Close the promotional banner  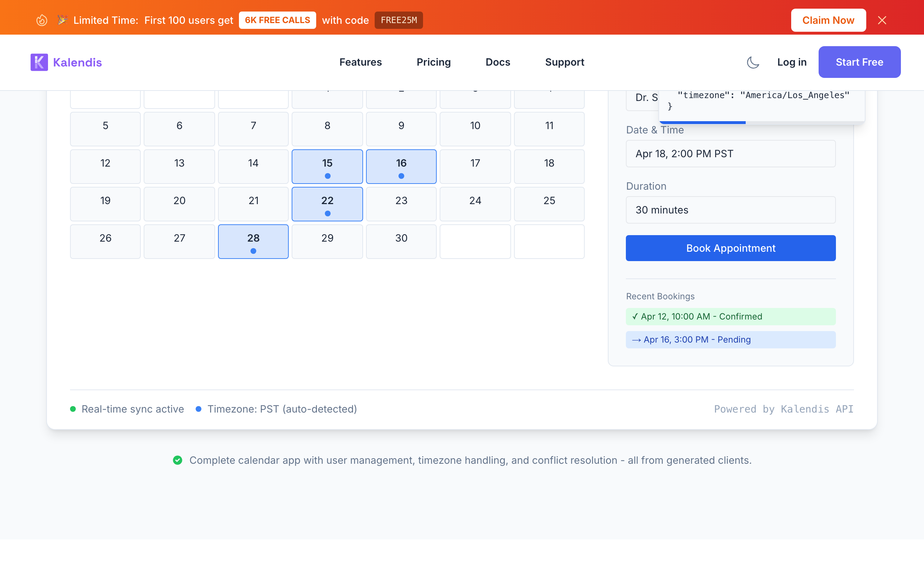click(x=882, y=20)
